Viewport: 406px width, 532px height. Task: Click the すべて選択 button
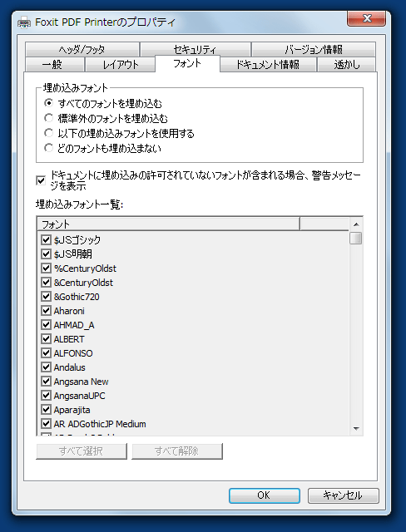click(82, 451)
